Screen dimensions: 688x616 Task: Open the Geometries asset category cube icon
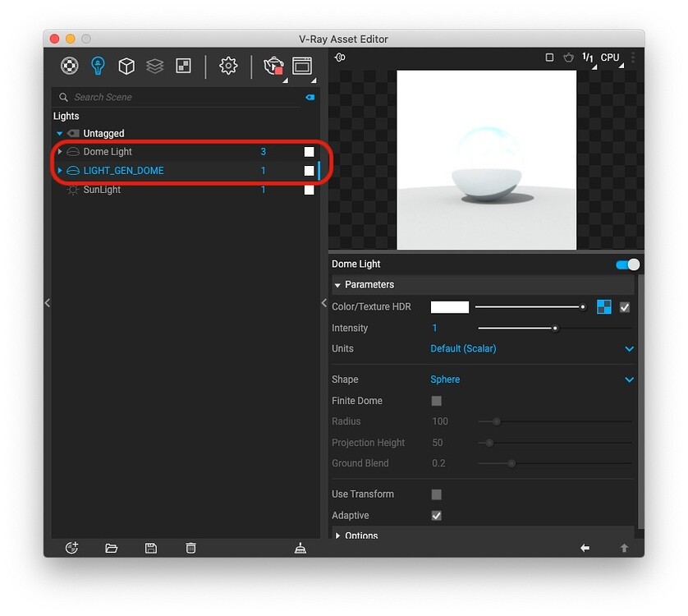pyautogui.click(x=126, y=66)
